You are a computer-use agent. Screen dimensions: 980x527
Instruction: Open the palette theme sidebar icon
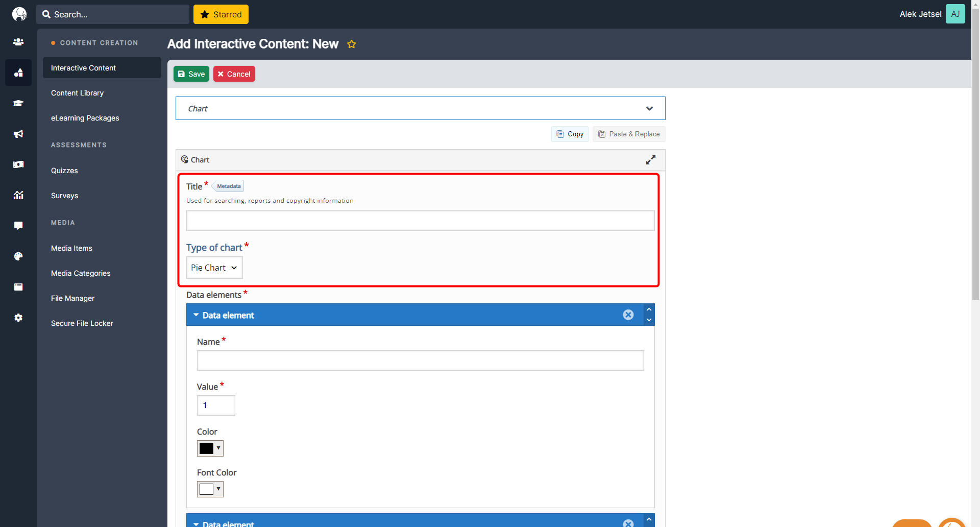click(x=18, y=256)
